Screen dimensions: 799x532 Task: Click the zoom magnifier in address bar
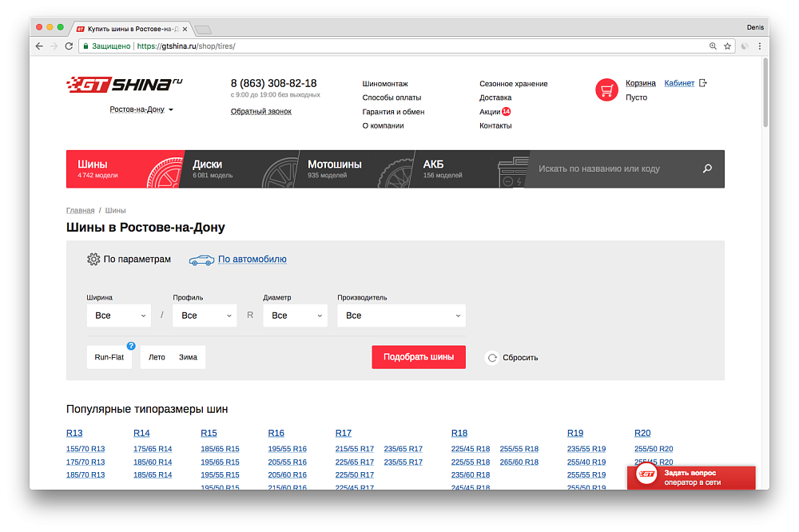click(x=713, y=46)
